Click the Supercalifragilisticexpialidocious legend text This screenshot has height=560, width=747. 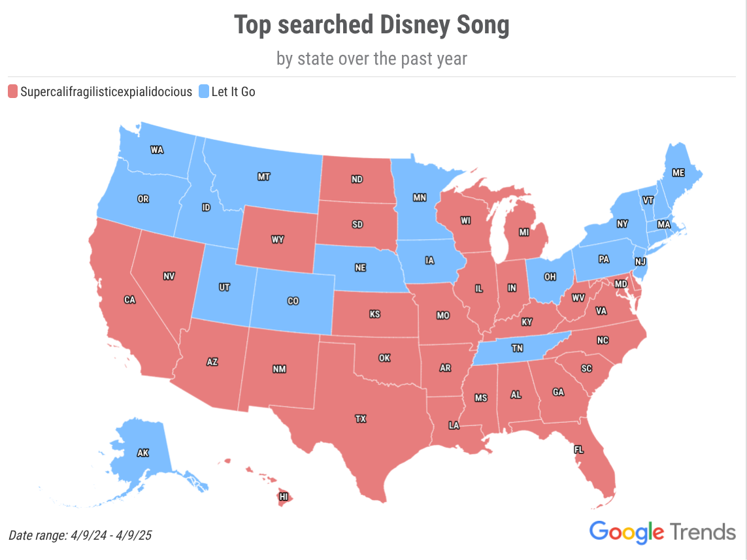[x=107, y=91]
